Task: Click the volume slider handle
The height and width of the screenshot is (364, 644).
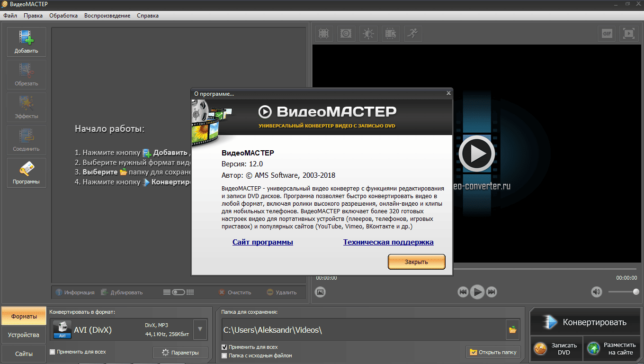Action: click(x=635, y=292)
